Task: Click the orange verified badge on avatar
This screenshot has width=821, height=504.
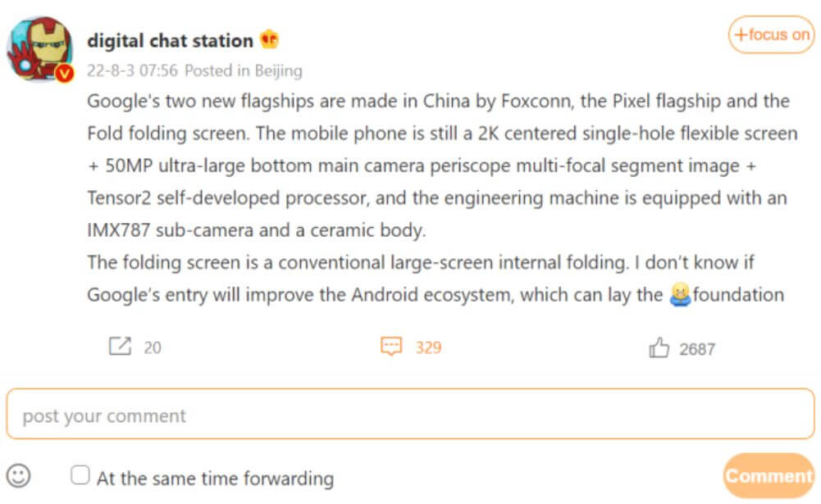Action: 65,74
